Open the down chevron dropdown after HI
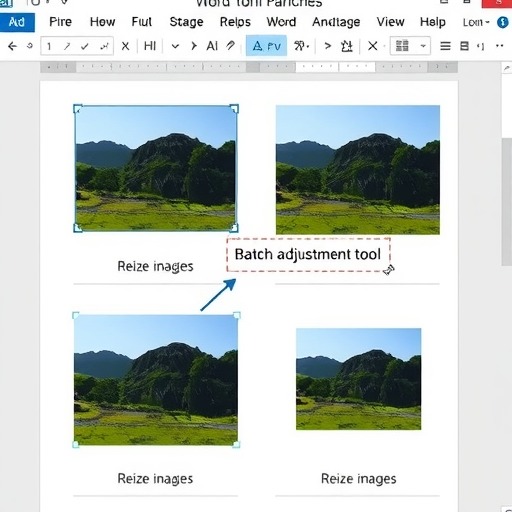 point(175,46)
